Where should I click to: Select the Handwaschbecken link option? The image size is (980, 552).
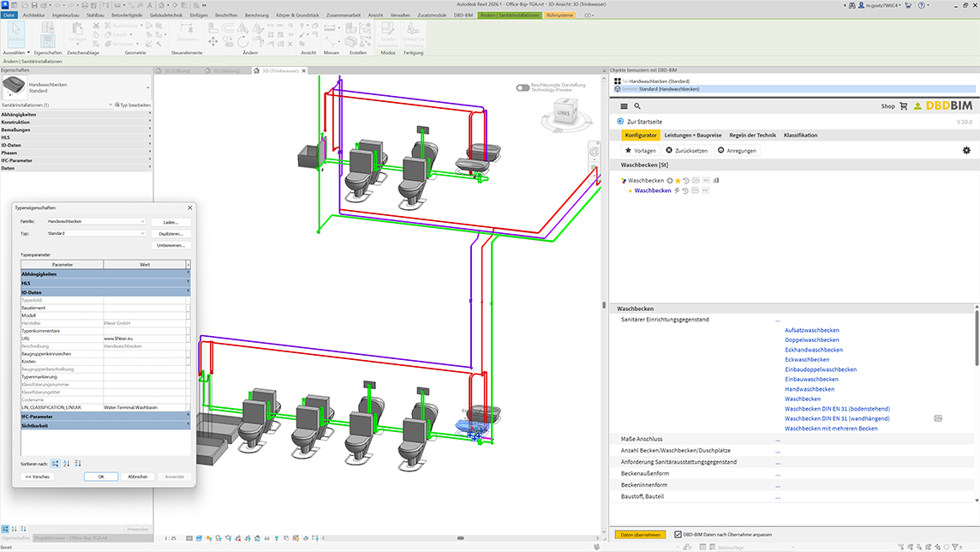810,389
